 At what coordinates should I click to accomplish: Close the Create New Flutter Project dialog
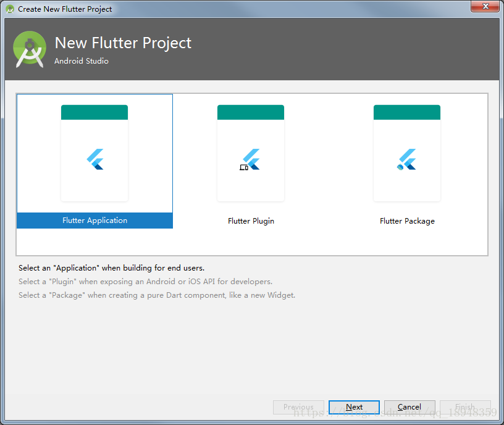click(485, 6)
